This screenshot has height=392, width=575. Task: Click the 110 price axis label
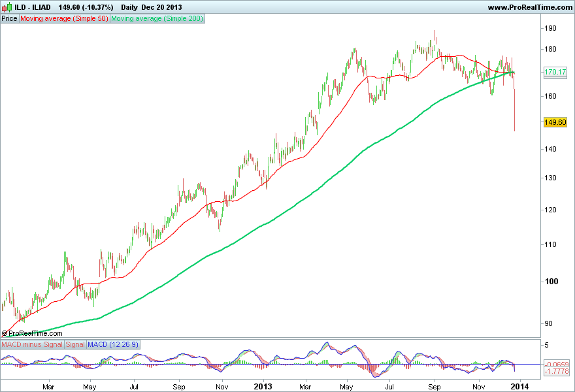click(x=550, y=244)
